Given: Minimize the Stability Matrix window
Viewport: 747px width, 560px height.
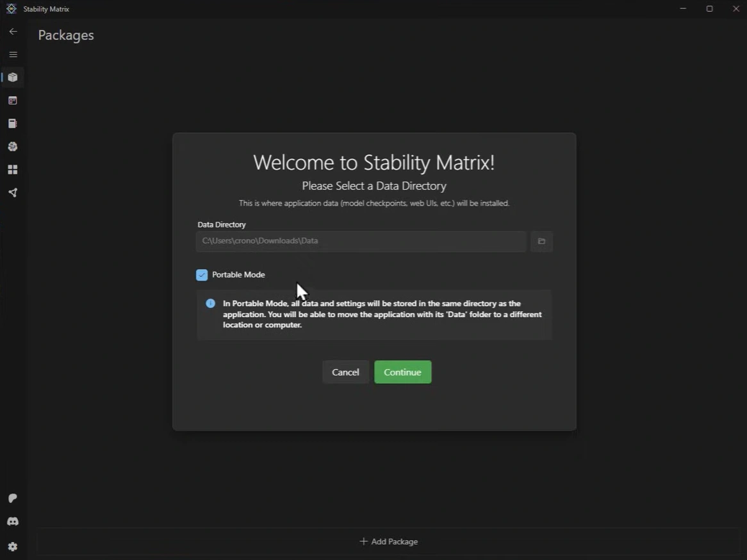Looking at the screenshot, I should pyautogui.click(x=682, y=8).
